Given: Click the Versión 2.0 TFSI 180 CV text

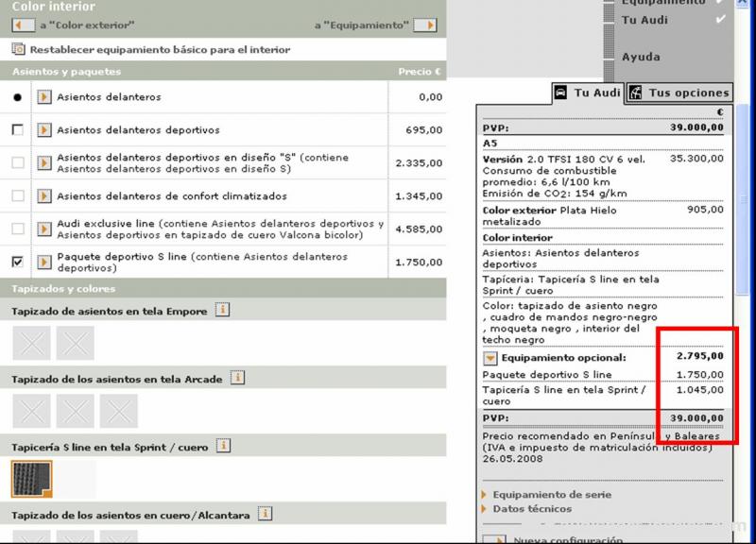Looking at the screenshot, I should click(x=563, y=160).
